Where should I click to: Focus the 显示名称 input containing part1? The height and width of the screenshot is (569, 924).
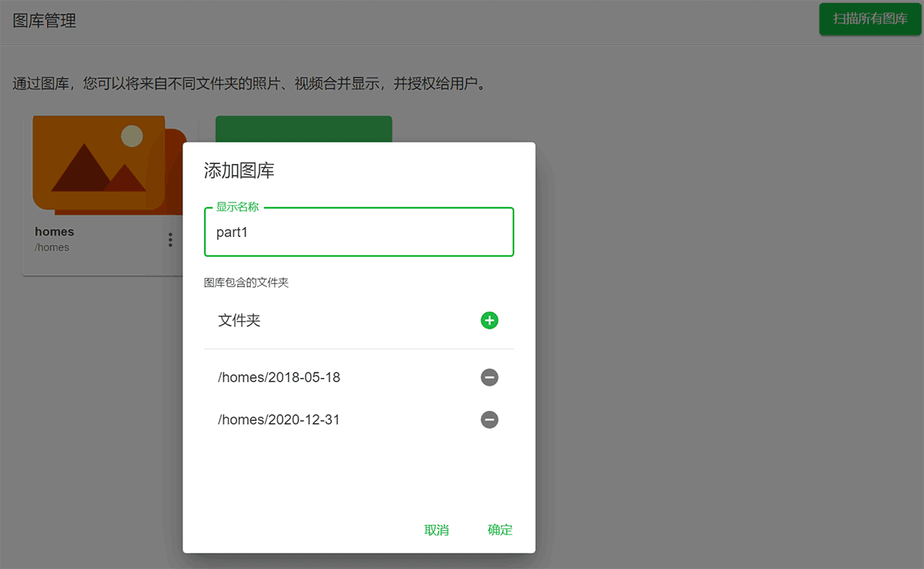point(359,233)
